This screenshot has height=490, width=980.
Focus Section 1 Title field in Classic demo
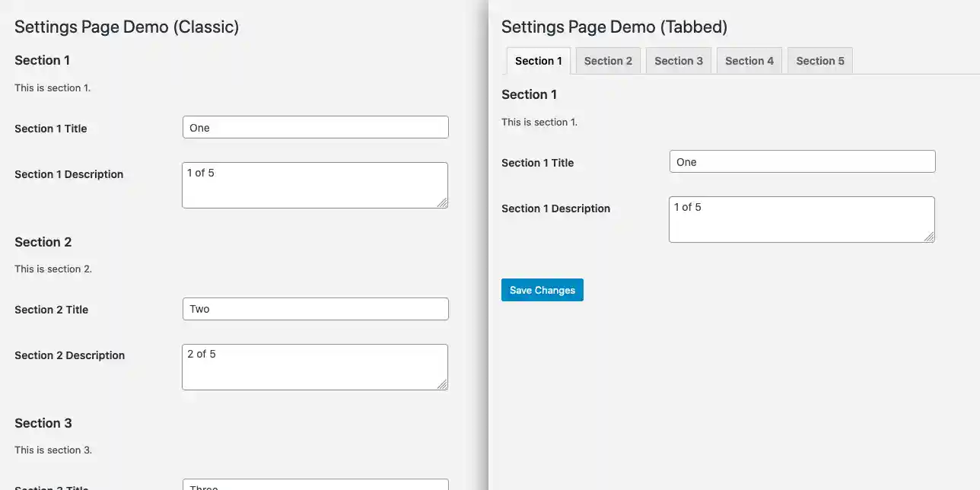coord(316,127)
